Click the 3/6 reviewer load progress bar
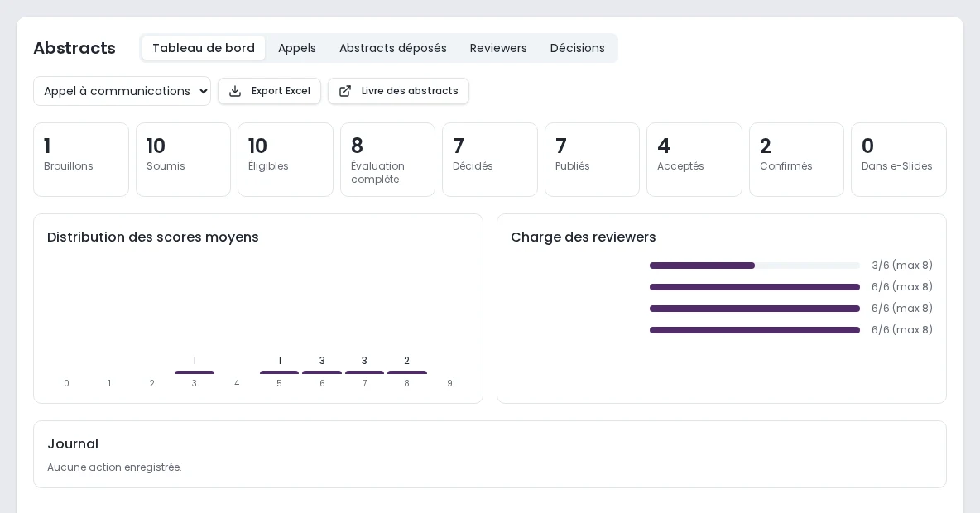Screen dimensions: 980x513 click(x=754, y=266)
